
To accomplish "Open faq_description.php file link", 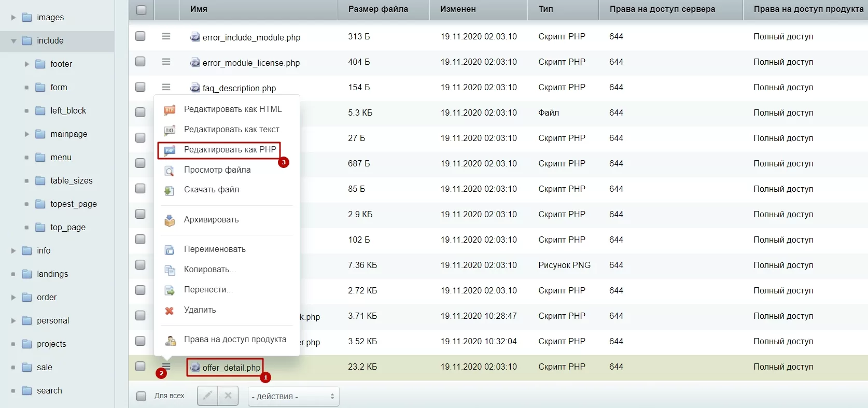I will [239, 88].
